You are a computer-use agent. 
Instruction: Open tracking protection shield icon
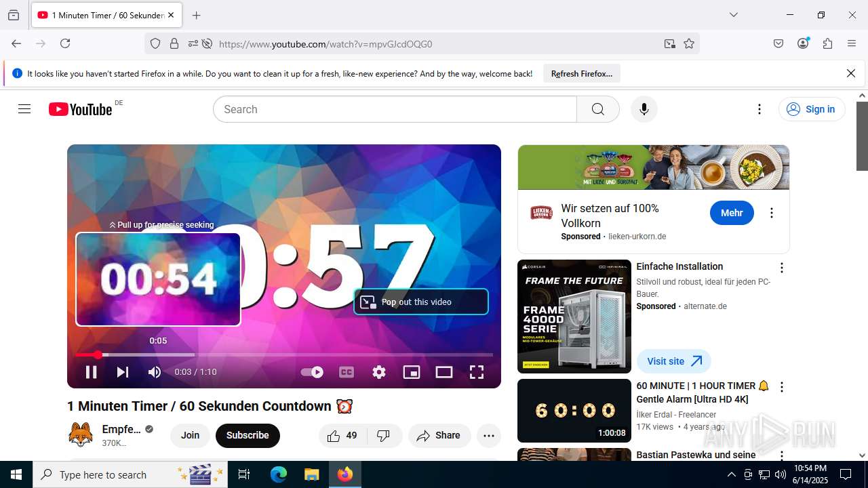tap(155, 43)
